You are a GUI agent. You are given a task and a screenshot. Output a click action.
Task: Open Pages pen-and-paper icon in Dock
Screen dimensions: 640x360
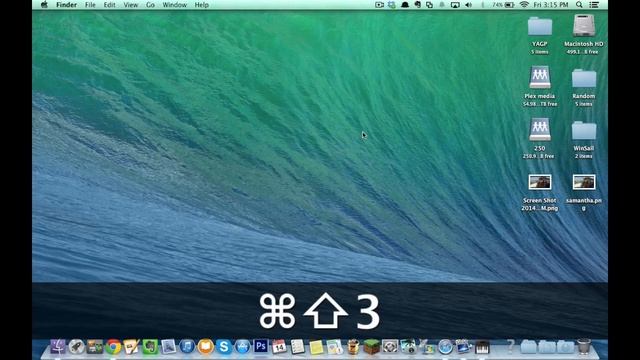tap(131, 347)
